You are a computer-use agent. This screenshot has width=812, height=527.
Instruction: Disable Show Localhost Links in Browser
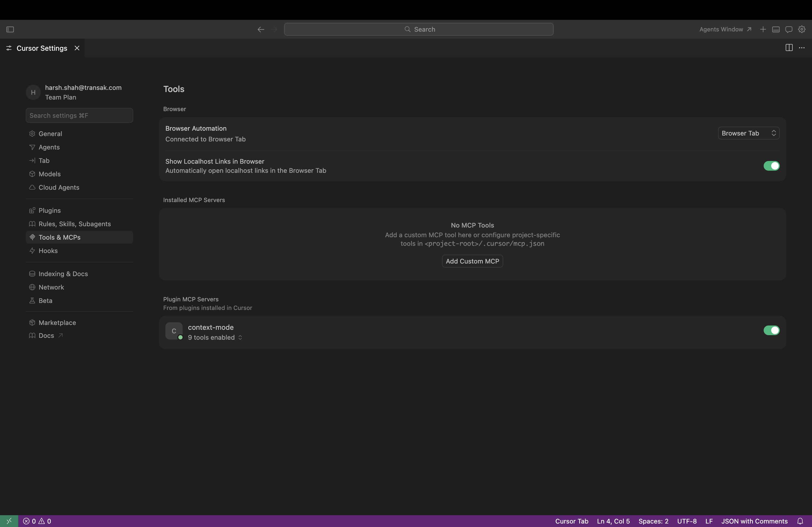click(x=771, y=166)
